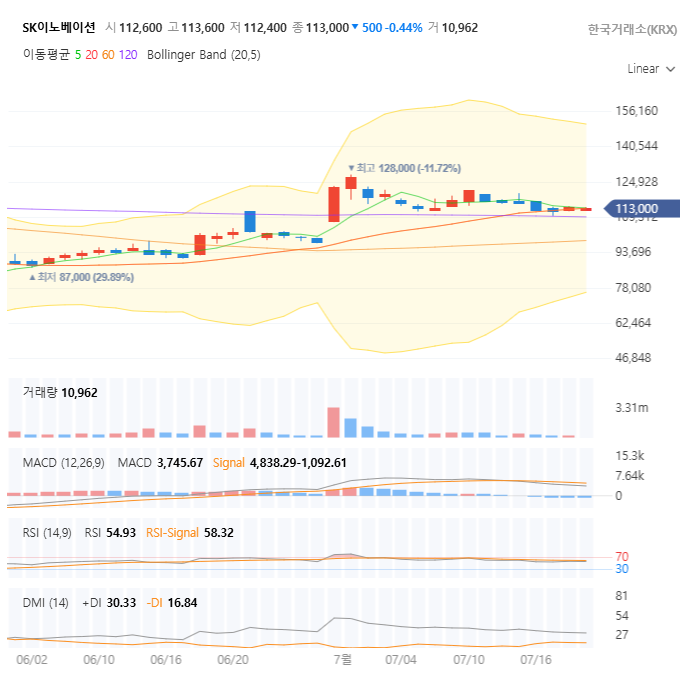Image resolution: width=680 pixels, height=697 pixels.
Task: Click the RSI value 54.93
Action: 121,533
